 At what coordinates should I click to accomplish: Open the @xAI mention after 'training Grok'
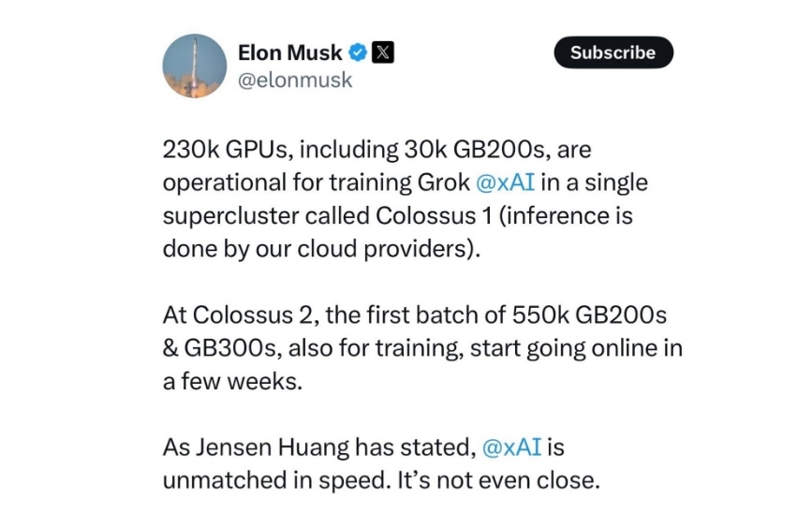(x=505, y=183)
